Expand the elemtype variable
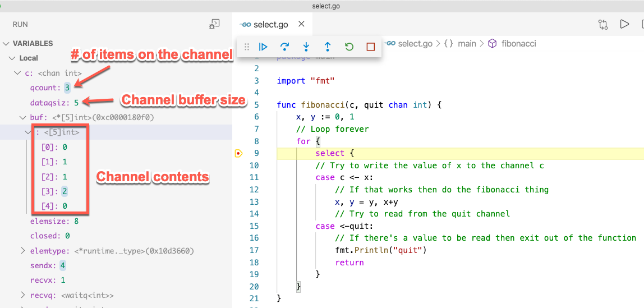 tap(22, 251)
